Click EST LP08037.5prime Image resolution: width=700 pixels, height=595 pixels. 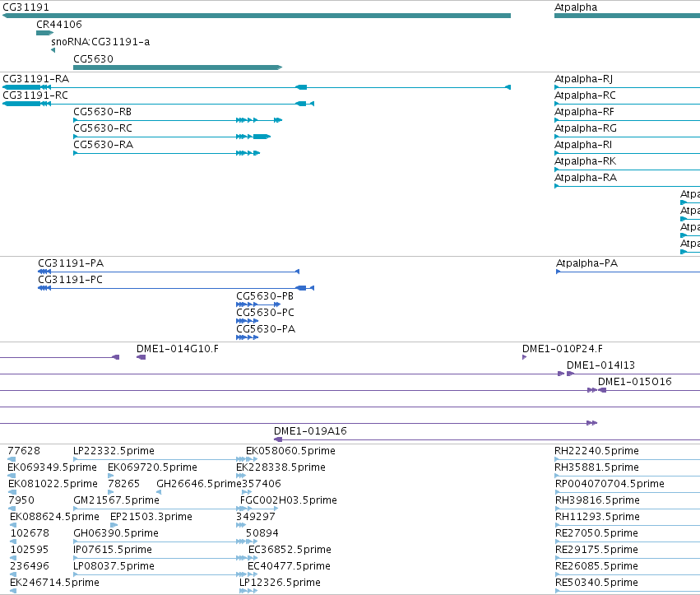point(114,566)
